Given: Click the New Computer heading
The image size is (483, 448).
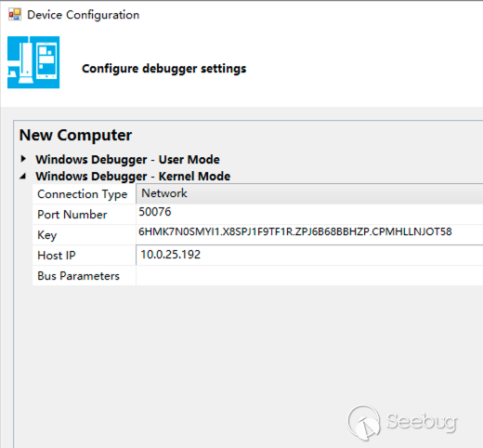Looking at the screenshot, I should pos(75,136).
